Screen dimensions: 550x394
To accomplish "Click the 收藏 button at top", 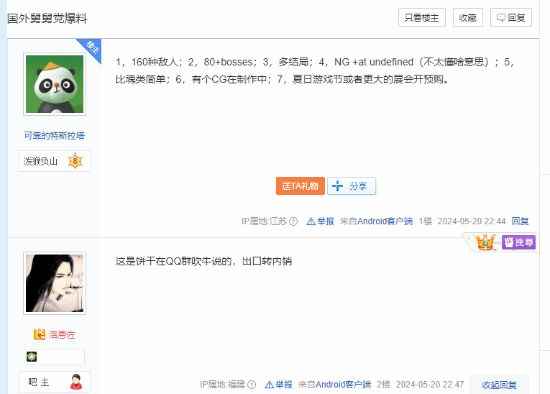I will point(468,18).
